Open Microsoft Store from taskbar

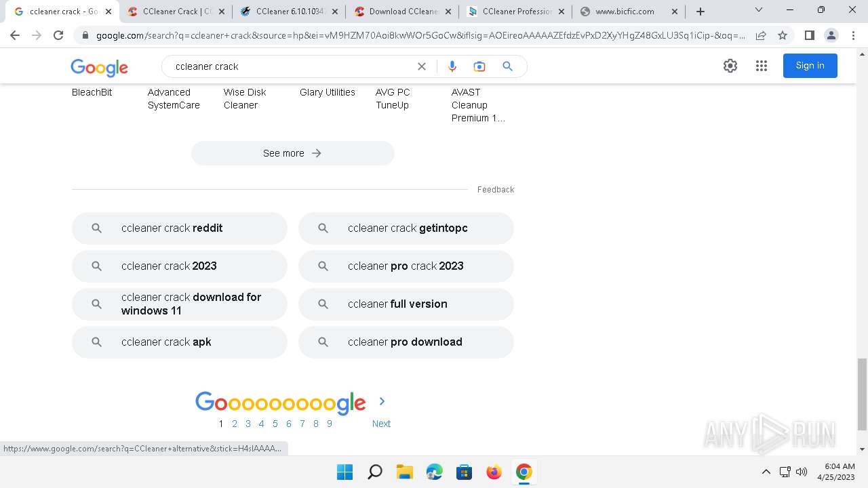[x=464, y=472]
